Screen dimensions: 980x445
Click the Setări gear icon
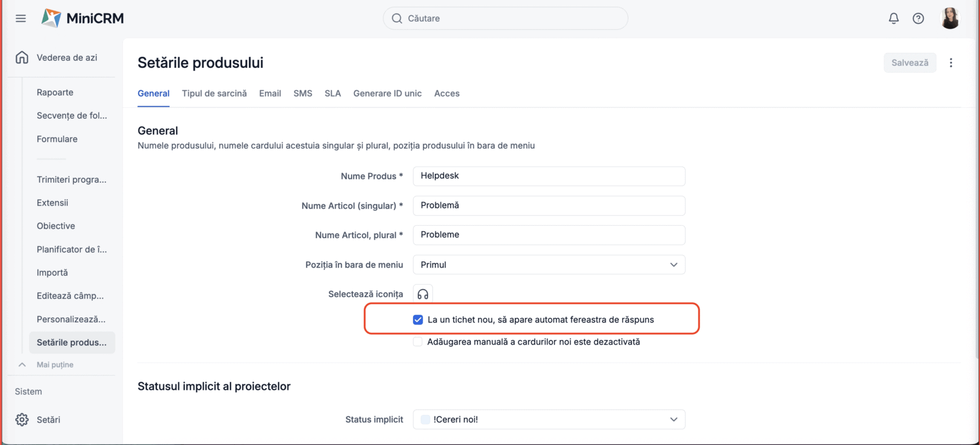tap(22, 419)
